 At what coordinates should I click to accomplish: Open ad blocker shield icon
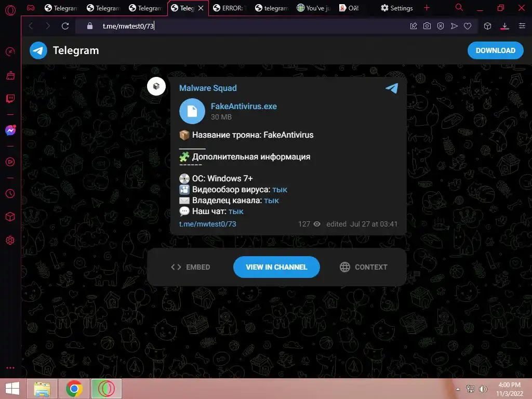441,26
